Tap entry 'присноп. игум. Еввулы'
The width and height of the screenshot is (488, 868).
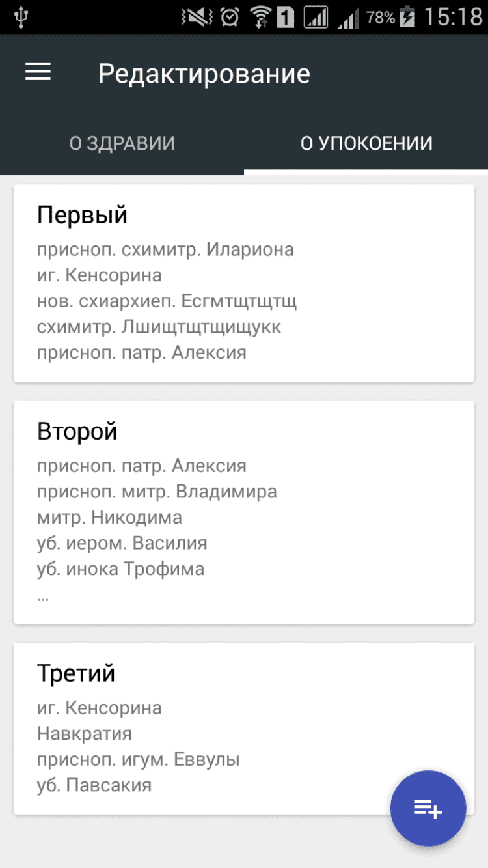click(139, 759)
